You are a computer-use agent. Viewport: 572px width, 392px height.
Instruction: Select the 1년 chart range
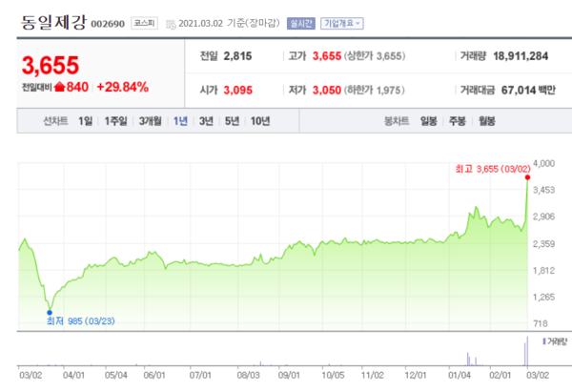click(180, 121)
